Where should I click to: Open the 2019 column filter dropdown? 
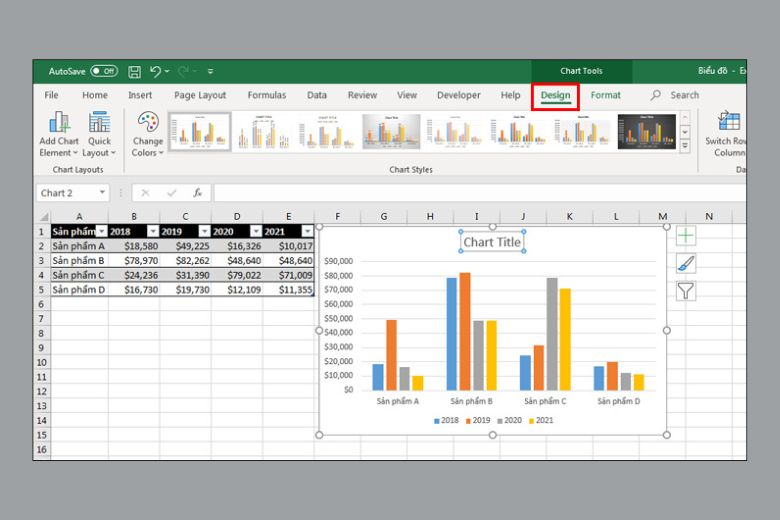(204, 231)
